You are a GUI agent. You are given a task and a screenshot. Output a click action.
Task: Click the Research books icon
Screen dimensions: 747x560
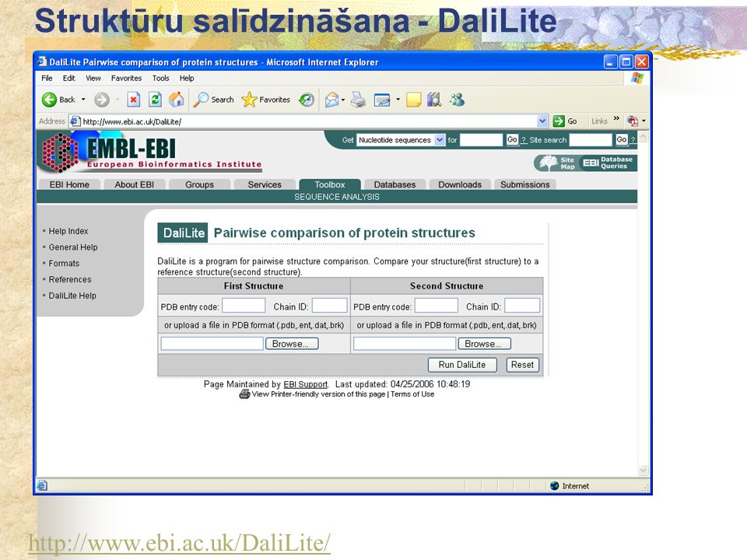[x=434, y=100]
